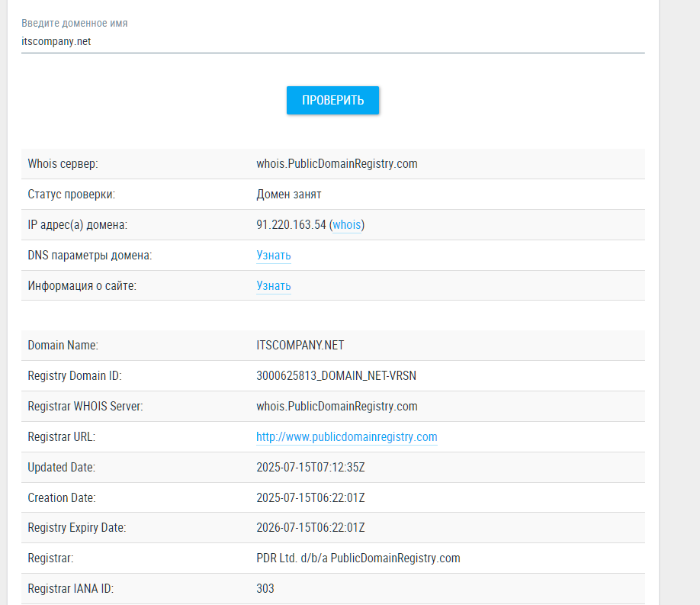The width and height of the screenshot is (700, 605).
Task: Click the PDR Ltd. registrar name value
Action: click(x=358, y=558)
